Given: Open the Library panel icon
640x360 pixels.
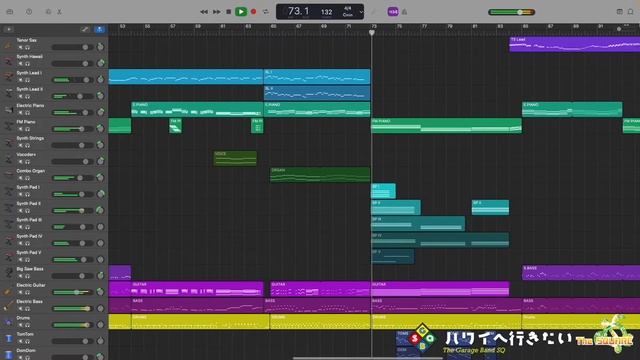Looking at the screenshot, I should pos(10,12).
